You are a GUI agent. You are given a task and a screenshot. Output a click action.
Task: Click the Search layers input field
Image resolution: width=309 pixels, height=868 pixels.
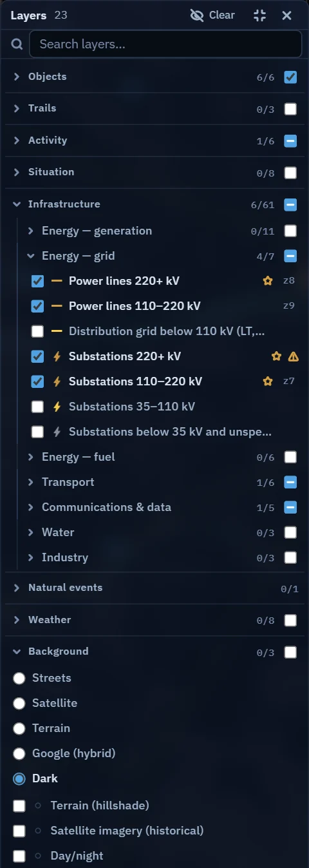pos(165,44)
